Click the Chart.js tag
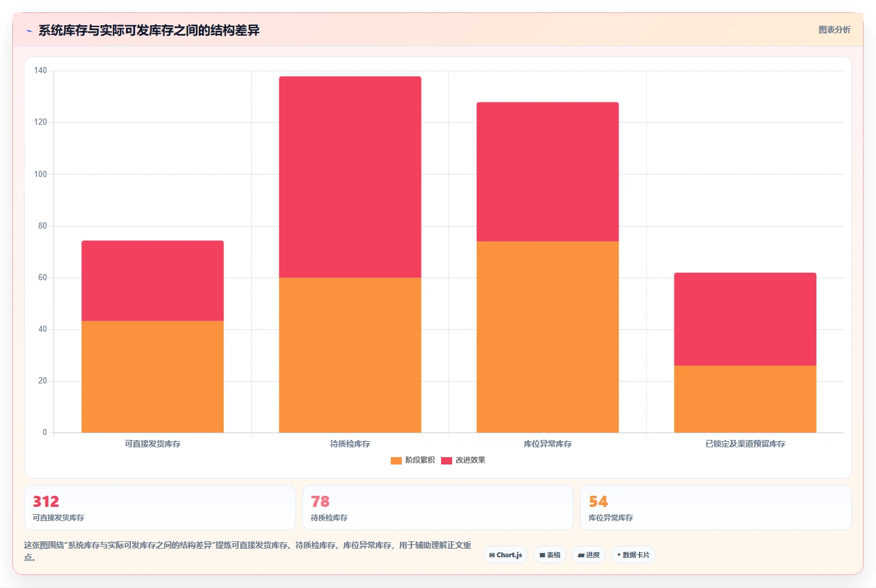Image resolution: width=876 pixels, height=588 pixels. tap(506, 555)
